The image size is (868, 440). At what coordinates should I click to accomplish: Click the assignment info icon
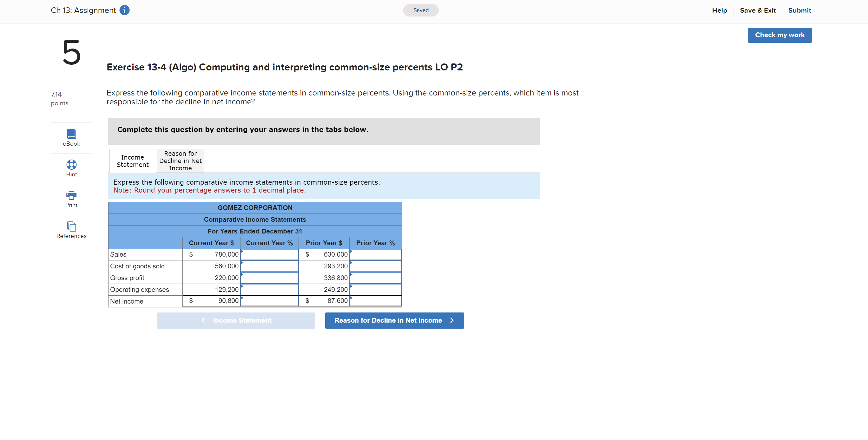click(x=124, y=10)
